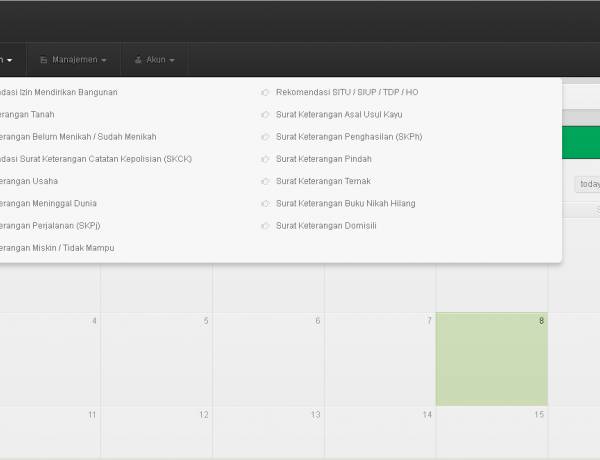The height and width of the screenshot is (460, 600).
Task: Select Keterangan Catatan Kepolisian (SKCK) entry
Action: pos(96,159)
